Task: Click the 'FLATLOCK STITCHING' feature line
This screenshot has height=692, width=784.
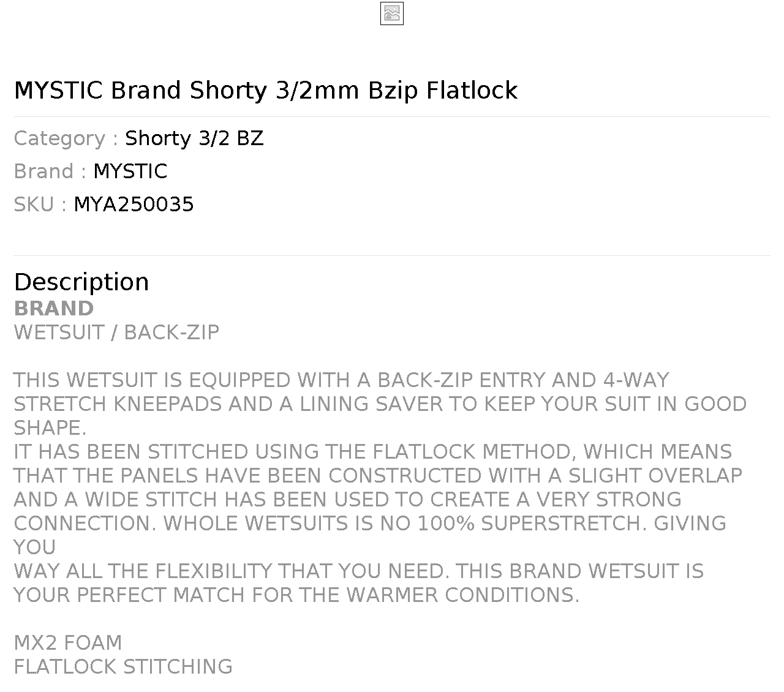Action: coord(123,666)
